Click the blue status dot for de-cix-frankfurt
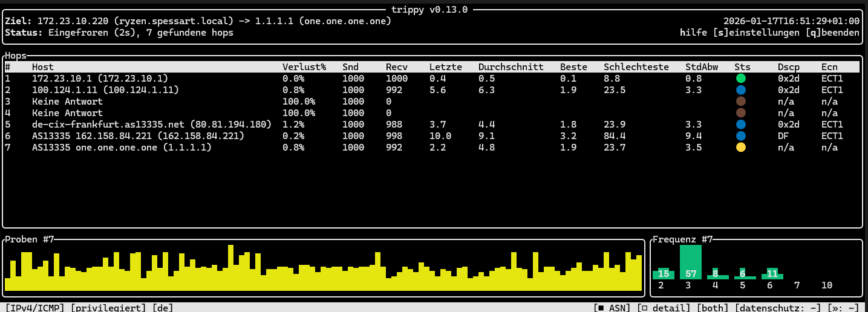The image size is (868, 312). (x=741, y=124)
